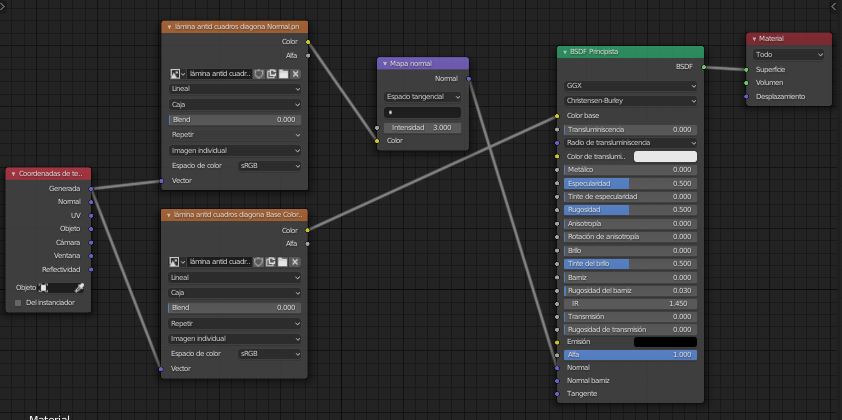Click Alfa output socket of Base Color node
The image size is (842, 420).
pyautogui.click(x=308, y=244)
